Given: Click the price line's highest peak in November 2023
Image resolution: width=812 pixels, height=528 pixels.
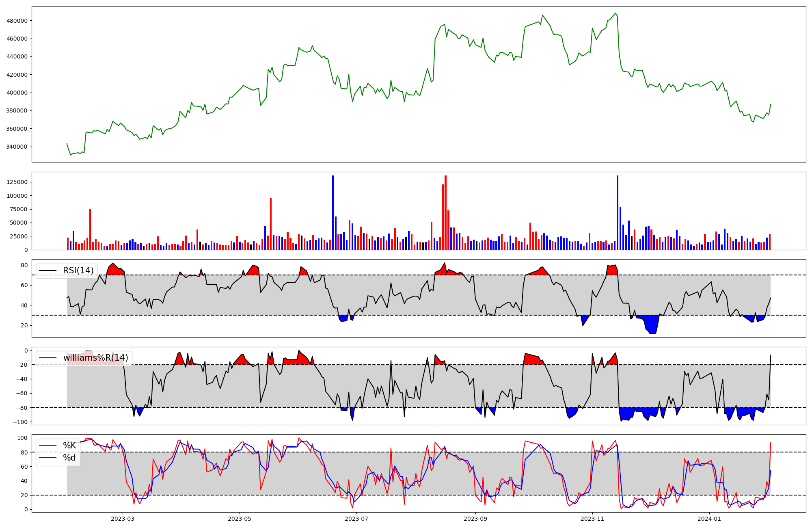Looking at the screenshot, I should tap(615, 13).
